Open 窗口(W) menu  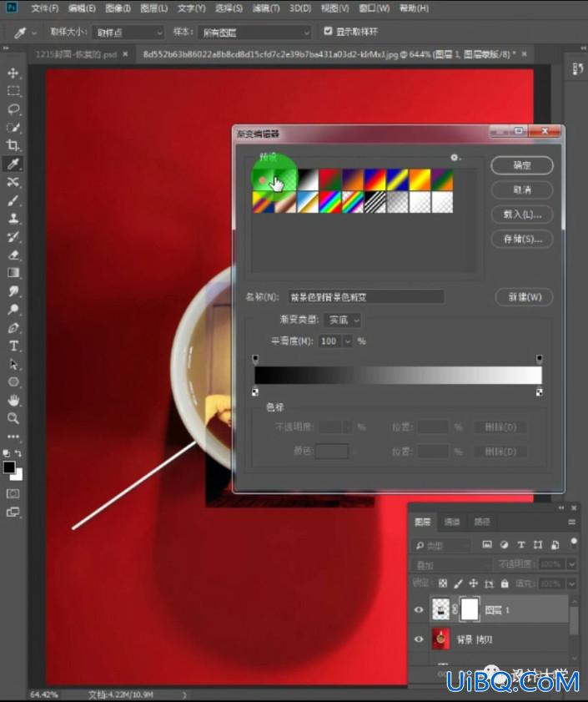point(374,8)
